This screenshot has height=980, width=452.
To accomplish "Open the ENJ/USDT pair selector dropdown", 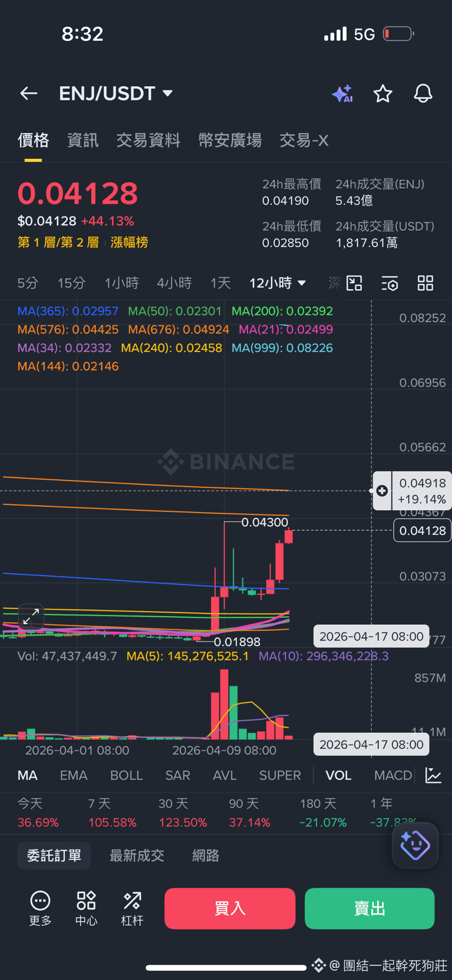I will click(116, 93).
